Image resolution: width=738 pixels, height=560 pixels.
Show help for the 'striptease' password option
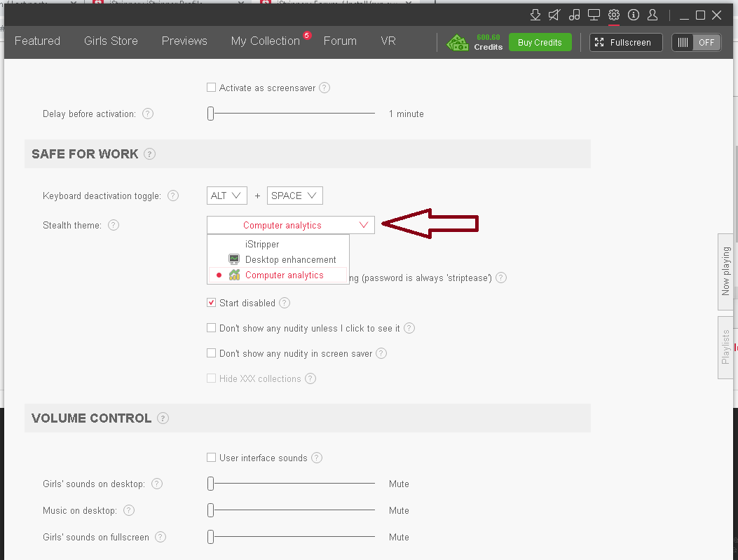(501, 278)
